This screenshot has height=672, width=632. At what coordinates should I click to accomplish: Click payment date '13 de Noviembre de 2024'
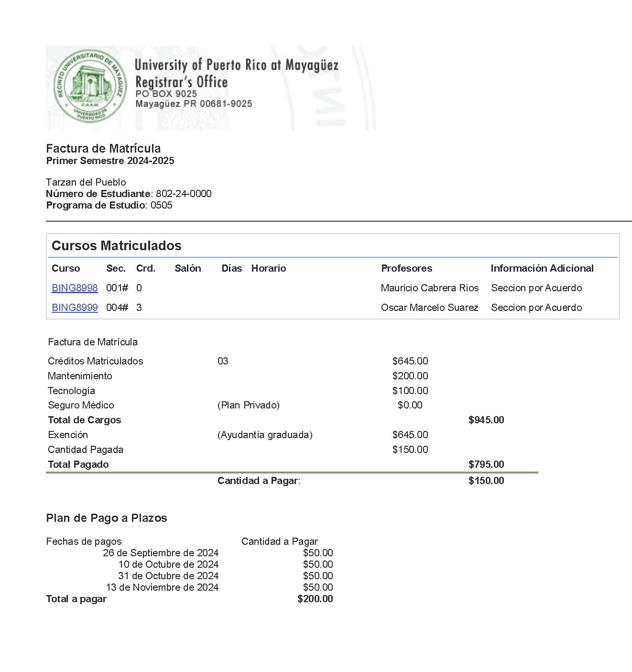tap(162, 587)
